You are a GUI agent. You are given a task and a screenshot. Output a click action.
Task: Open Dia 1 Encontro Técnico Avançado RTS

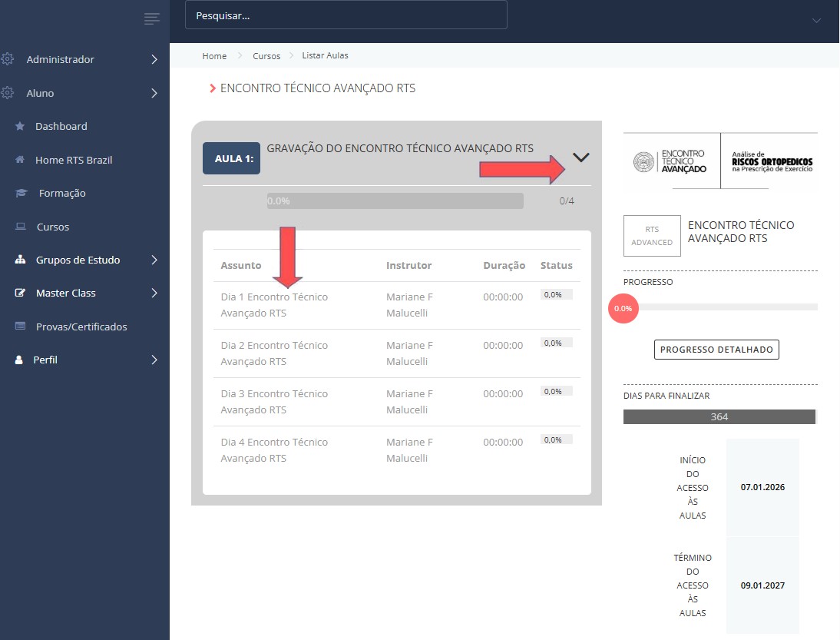click(274, 305)
